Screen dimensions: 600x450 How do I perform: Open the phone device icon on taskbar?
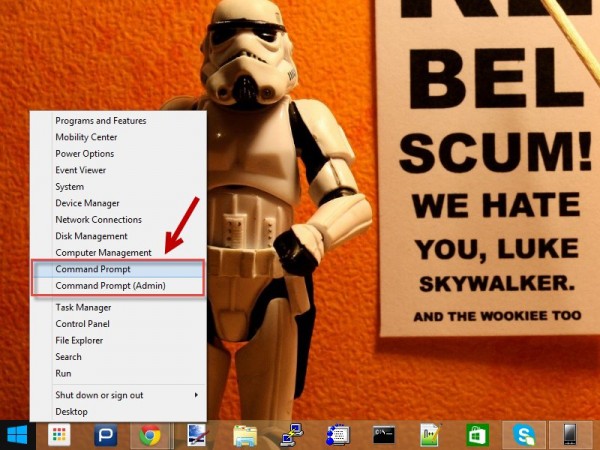coord(570,435)
